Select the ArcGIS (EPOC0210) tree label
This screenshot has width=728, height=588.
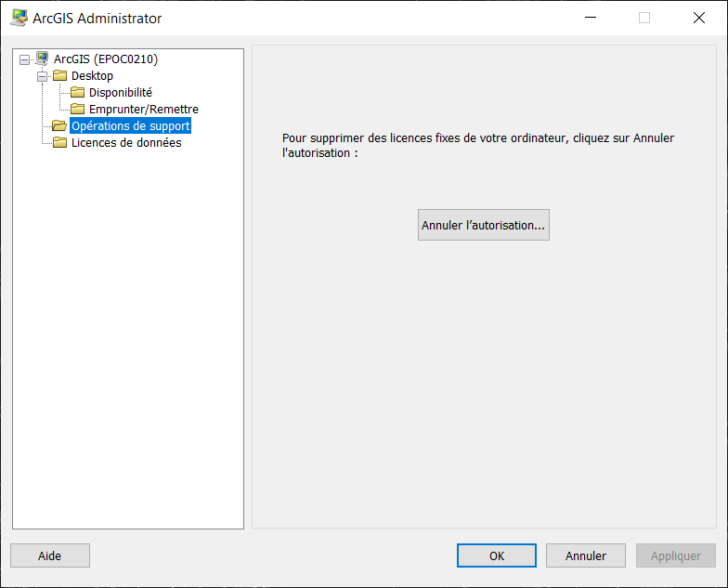pyautogui.click(x=105, y=59)
